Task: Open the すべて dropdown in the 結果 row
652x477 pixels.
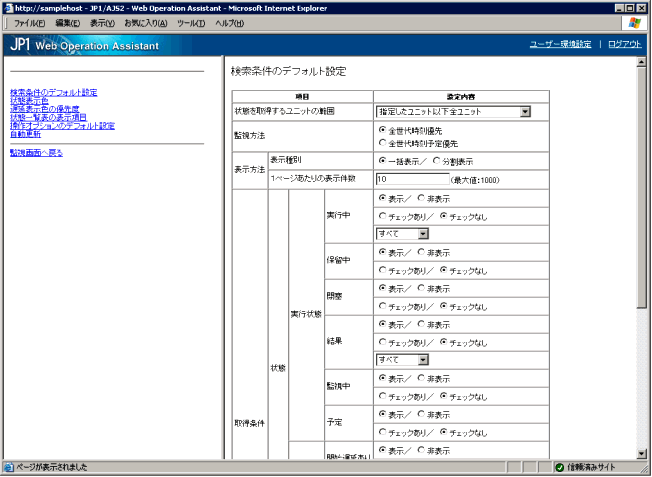Action: pos(402,360)
